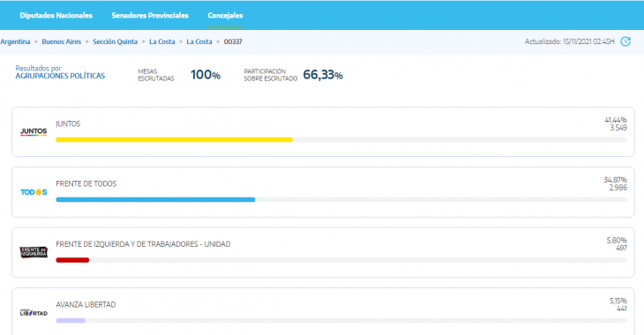
Task: Click the red Frente de Izquierda bar
Action: (x=72, y=260)
